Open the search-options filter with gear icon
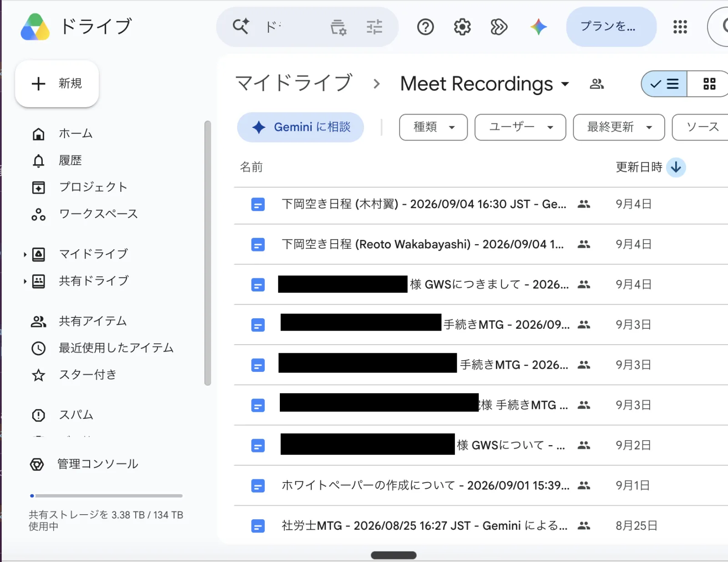Image resolution: width=728 pixels, height=562 pixels. point(338,27)
